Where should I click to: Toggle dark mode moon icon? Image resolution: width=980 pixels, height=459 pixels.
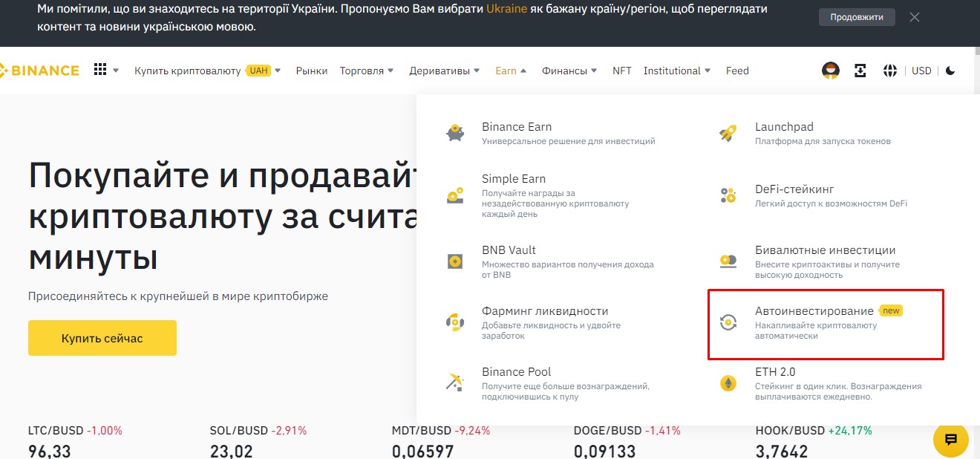pos(950,71)
